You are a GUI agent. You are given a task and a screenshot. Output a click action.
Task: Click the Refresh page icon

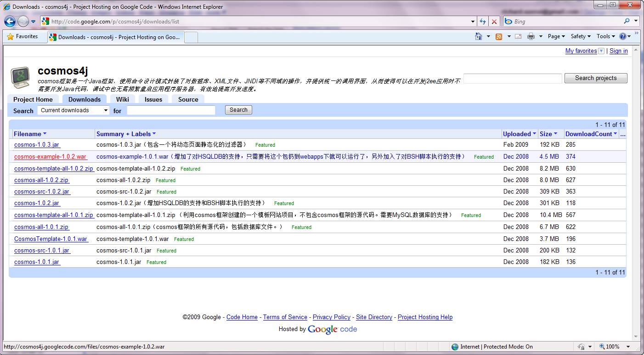click(483, 22)
